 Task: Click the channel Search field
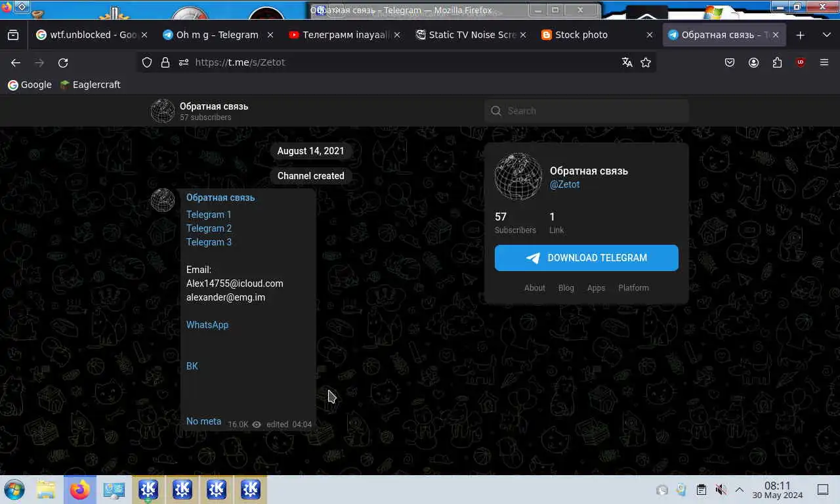(587, 111)
